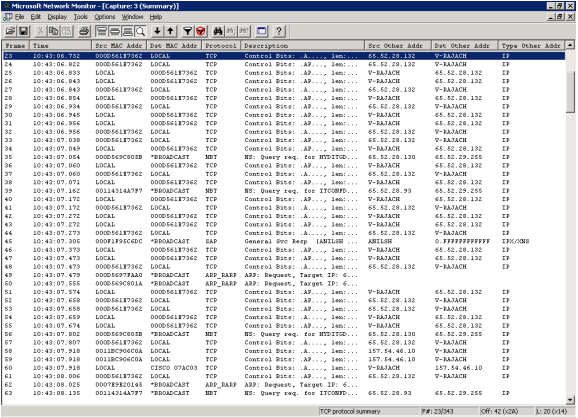The width and height of the screenshot is (578, 418).
Task: Select frame 35 NBT query row
Action: (x=284, y=157)
